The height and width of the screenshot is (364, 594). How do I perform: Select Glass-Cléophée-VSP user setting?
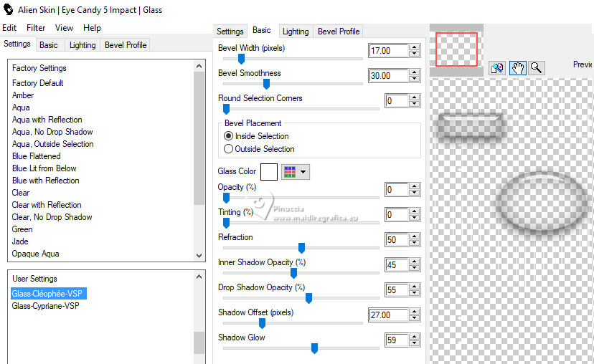pos(49,294)
